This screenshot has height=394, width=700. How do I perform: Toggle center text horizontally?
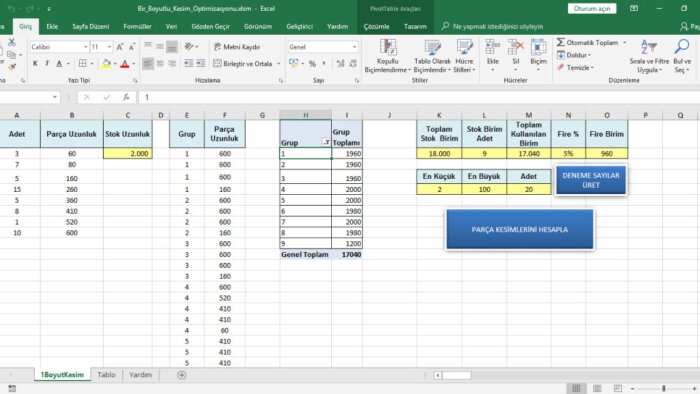tap(160, 64)
